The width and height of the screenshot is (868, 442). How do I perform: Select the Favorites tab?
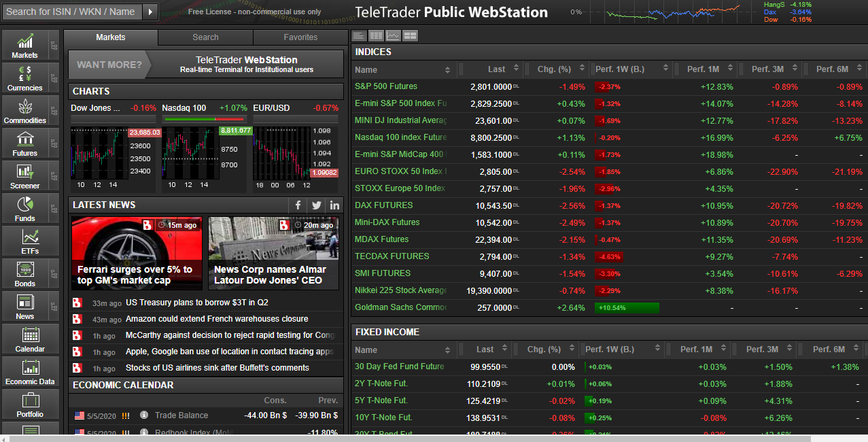tap(300, 37)
